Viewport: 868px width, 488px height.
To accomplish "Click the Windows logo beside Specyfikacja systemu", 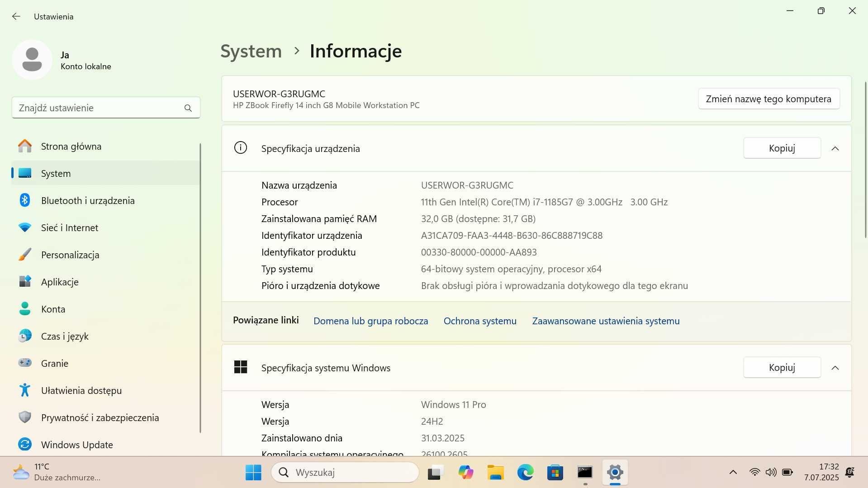I will coord(241,367).
